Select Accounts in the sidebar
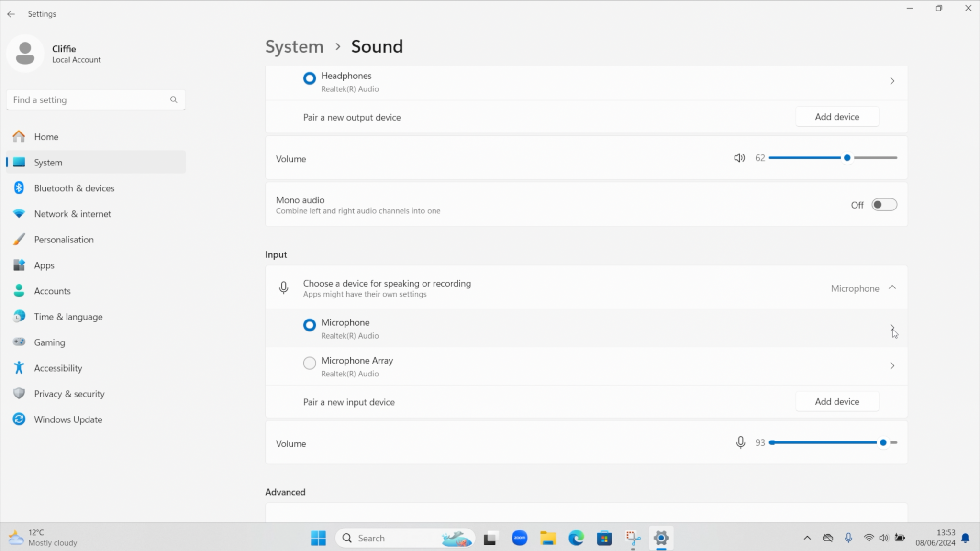This screenshot has width=980, height=551. point(53,290)
